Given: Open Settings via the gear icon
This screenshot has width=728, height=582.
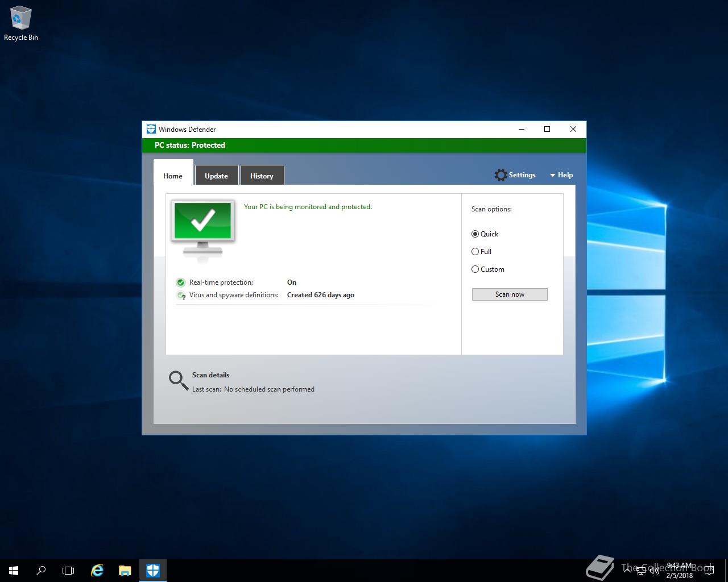Looking at the screenshot, I should coord(500,175).
